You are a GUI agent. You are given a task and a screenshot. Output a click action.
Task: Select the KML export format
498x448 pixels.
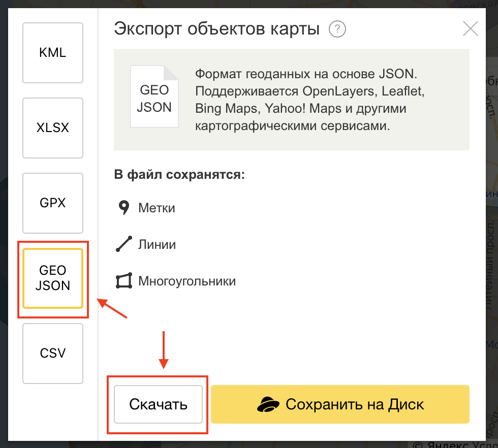click(x=53, y=53)
